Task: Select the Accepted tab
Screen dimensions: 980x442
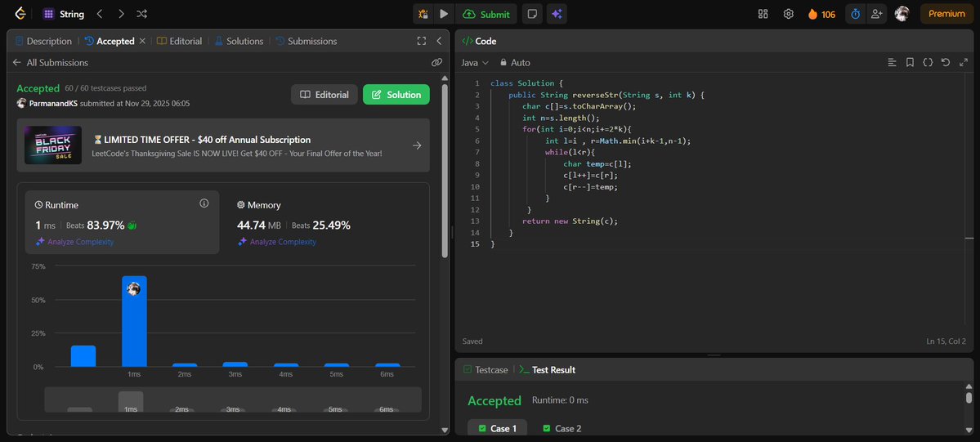Action: tap(110, 41)
